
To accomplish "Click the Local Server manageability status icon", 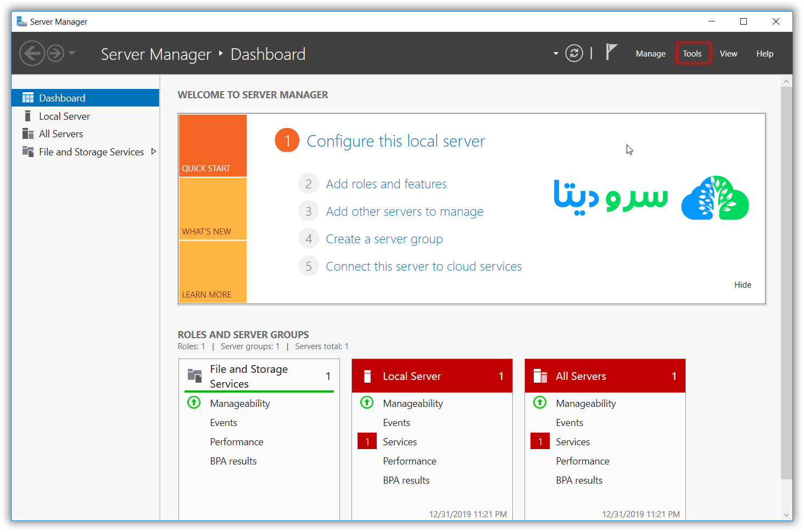I will pos(367,403).
